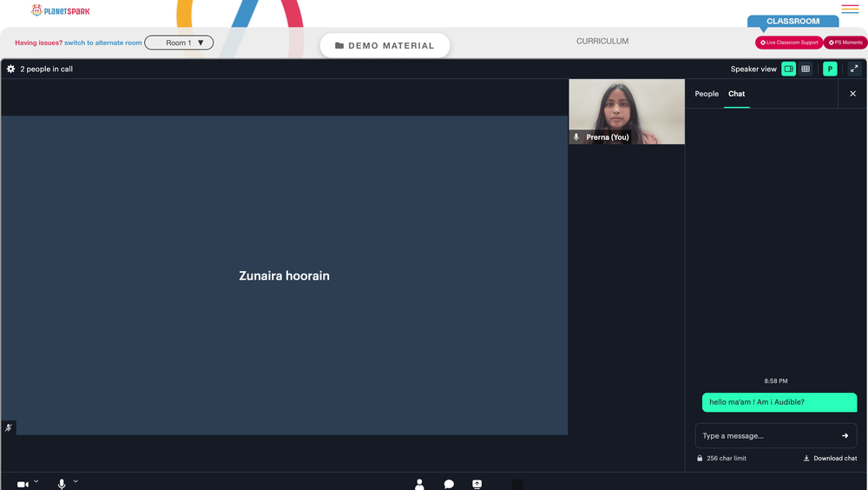This screenshot has width=868, height=490.
Task: Send chat message with arrow icon
Action: (x=845, y=435)
